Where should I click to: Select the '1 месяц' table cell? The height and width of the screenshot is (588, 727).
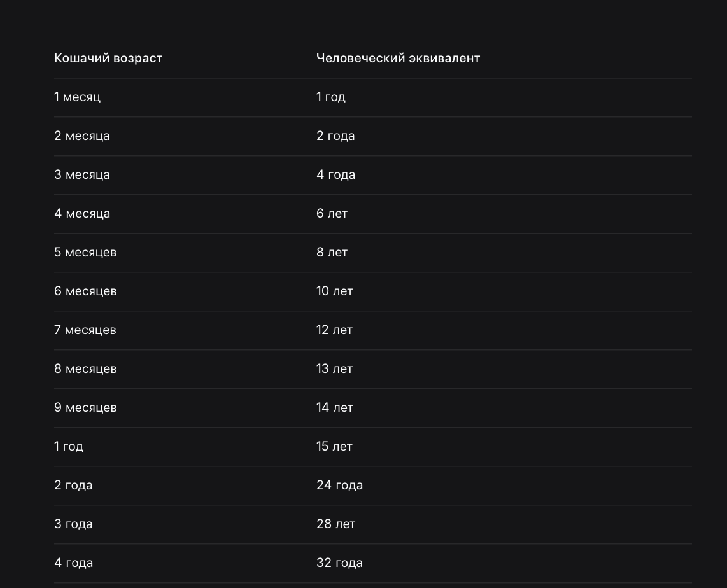click(78, 97)
